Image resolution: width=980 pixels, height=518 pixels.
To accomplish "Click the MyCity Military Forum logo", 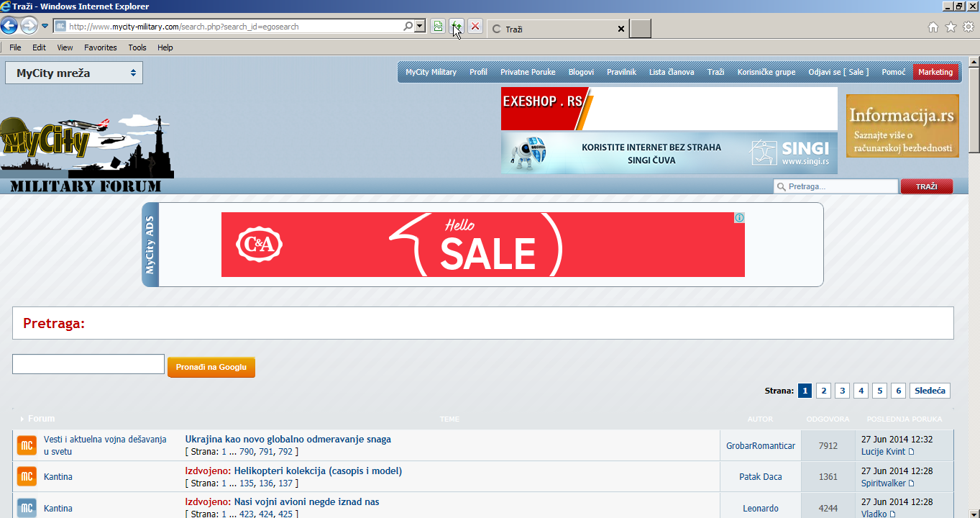I will [86, 155].
